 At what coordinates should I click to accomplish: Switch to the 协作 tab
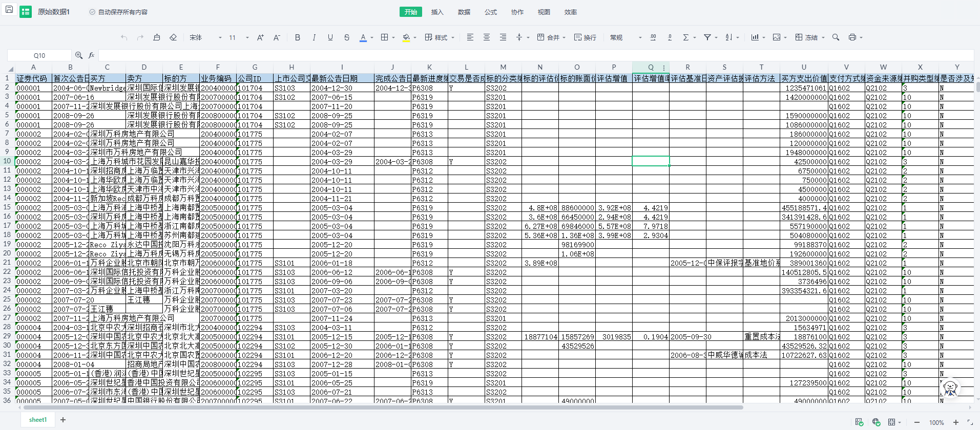coord(517,12)
